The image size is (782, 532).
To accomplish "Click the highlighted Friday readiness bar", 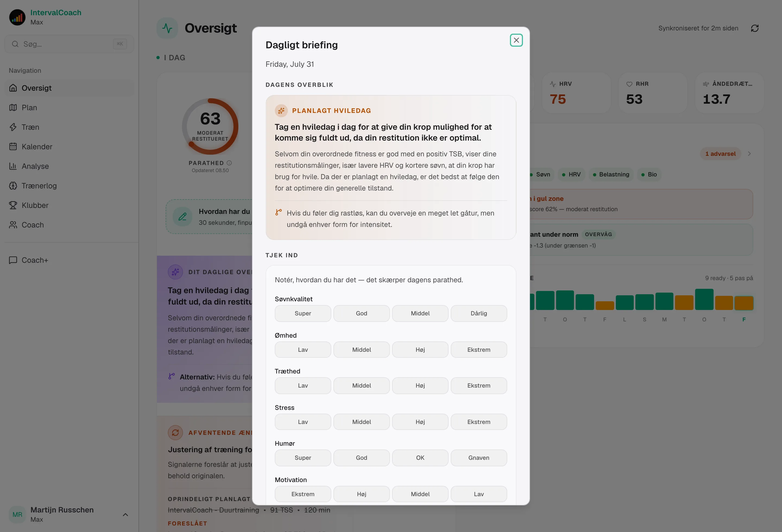I will point(744,303).
